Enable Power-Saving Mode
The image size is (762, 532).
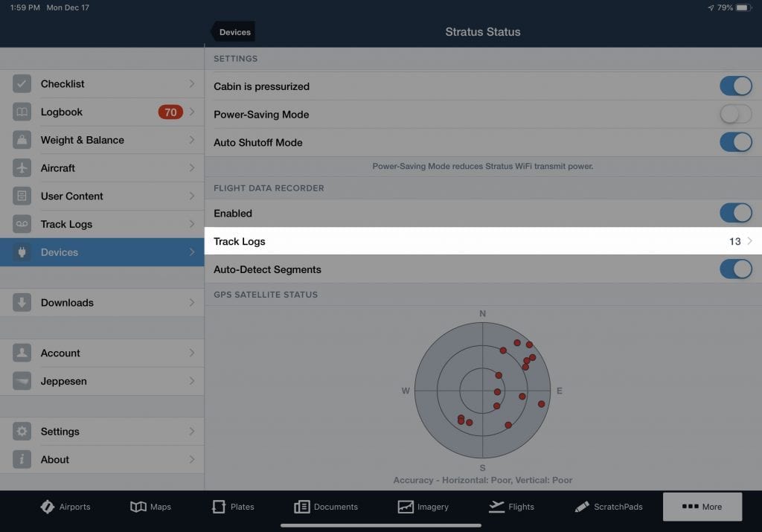click(735, 114)
